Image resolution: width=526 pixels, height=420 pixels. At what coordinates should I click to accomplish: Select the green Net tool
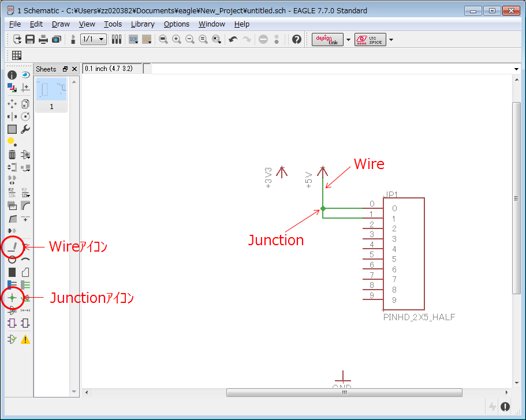[x=25, y=285]
